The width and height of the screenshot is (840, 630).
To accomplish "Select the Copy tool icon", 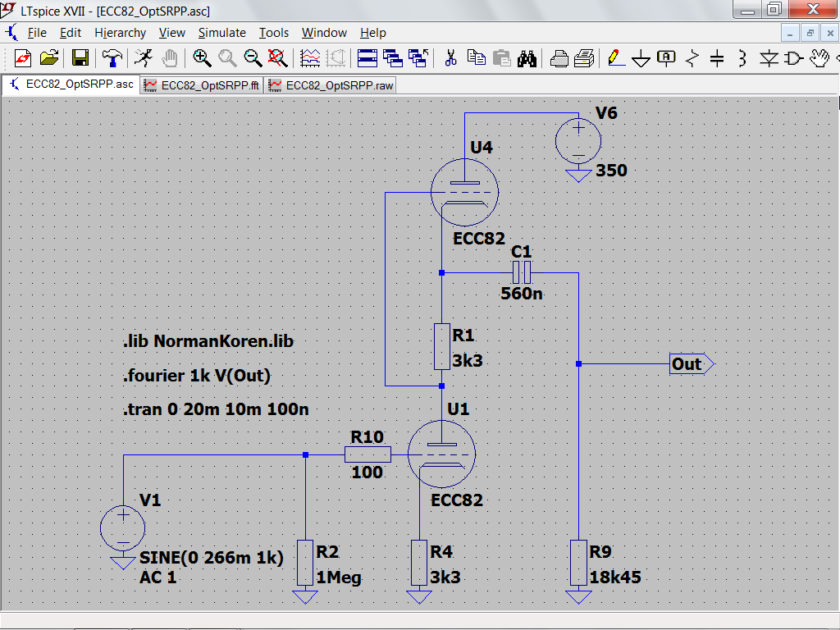I will (477, 57).
